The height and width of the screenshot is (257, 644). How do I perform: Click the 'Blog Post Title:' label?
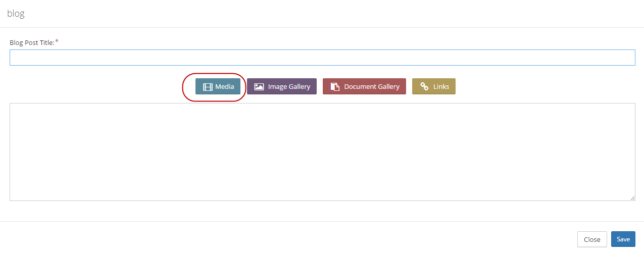click(32, 43)
